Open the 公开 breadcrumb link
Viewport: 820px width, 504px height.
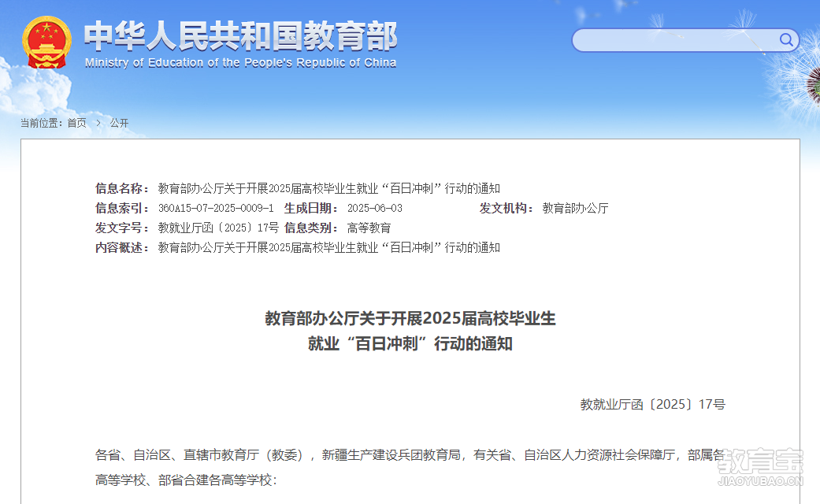(119, 123)
